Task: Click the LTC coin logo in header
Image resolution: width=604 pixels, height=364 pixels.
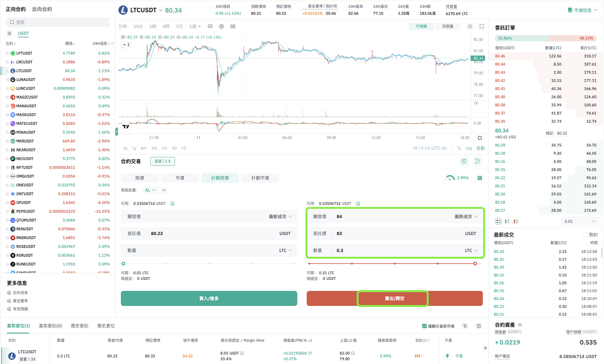Action: [123, 10]
